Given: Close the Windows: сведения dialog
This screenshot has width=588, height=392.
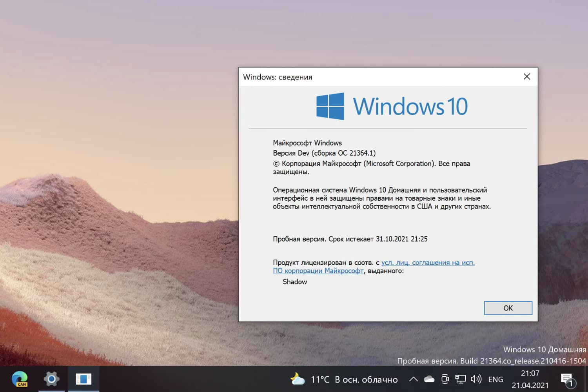Looking at the screenshot, I should [526, 76].
